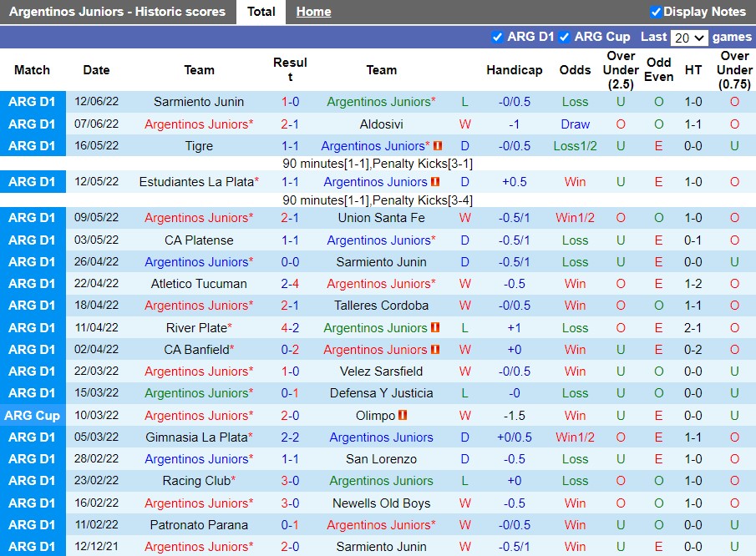Image resolution: width=756 pixels, height=556 pixels.
Task: Uncheck the ARG Cup filter checkbox
Action: pos(564,37)
